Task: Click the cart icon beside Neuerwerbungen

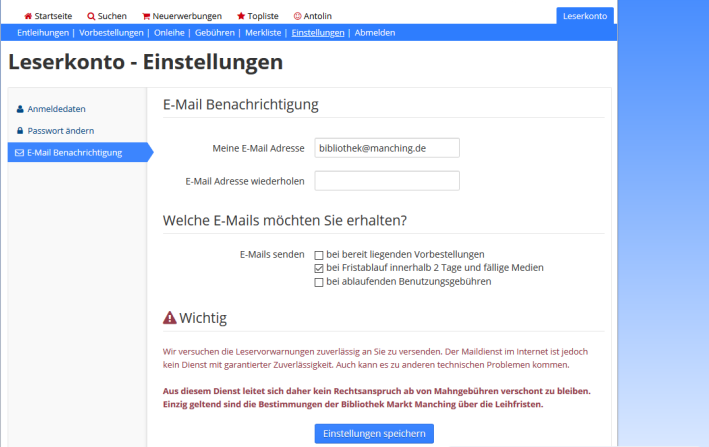Action: coord(146,16)
